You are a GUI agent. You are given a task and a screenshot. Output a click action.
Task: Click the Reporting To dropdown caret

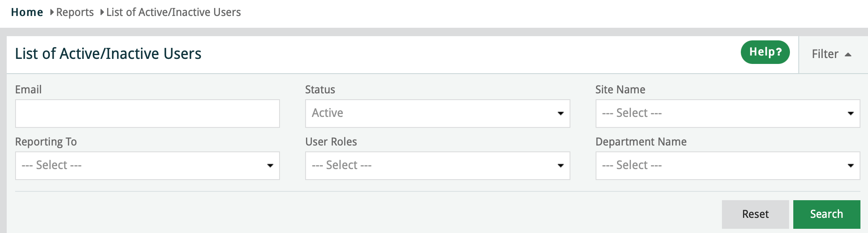[270, 166]
